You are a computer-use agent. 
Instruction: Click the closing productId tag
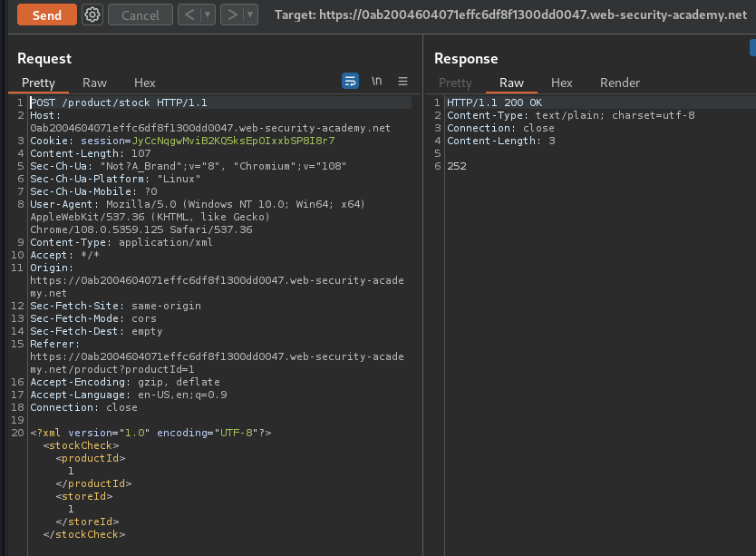[x=93, y=483]
